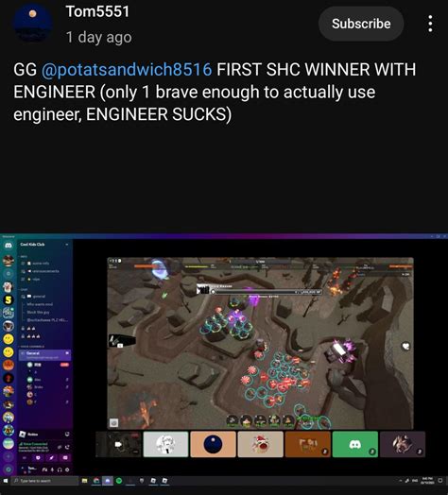Select the General voice channel
The width and height of the screenshot is (448, 495).
(44, 355)
